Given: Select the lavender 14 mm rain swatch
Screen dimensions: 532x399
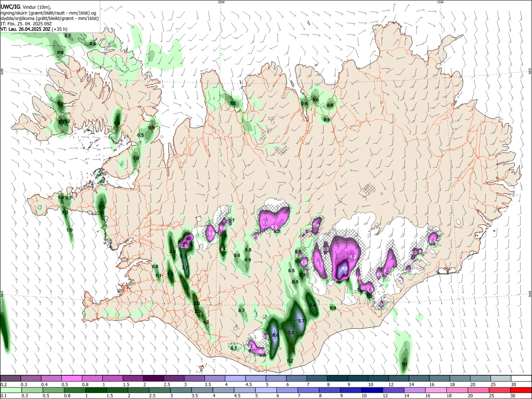Looking at the screenshot, I should pos(414,390).
